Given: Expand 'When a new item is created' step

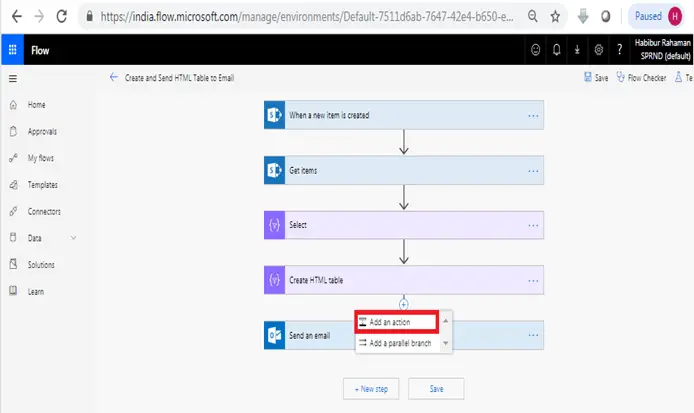Looking at the screenshot, I should click(x=404, y=115).
